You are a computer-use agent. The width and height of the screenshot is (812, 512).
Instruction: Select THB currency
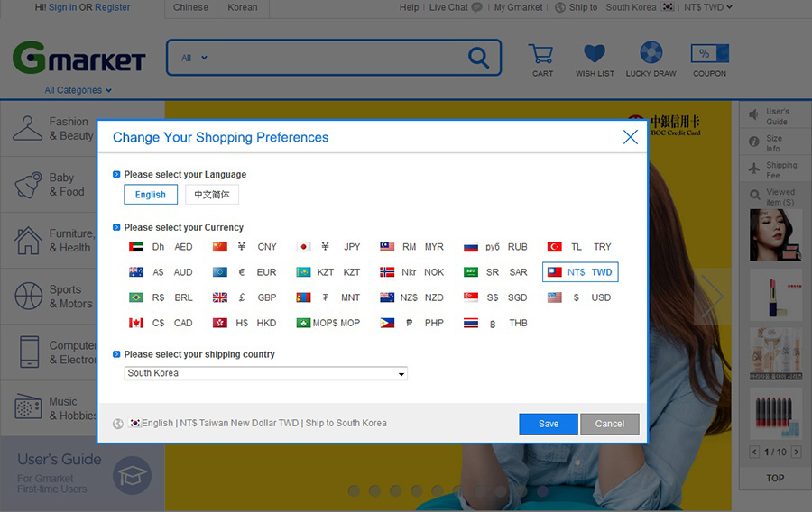coord(495,323)
